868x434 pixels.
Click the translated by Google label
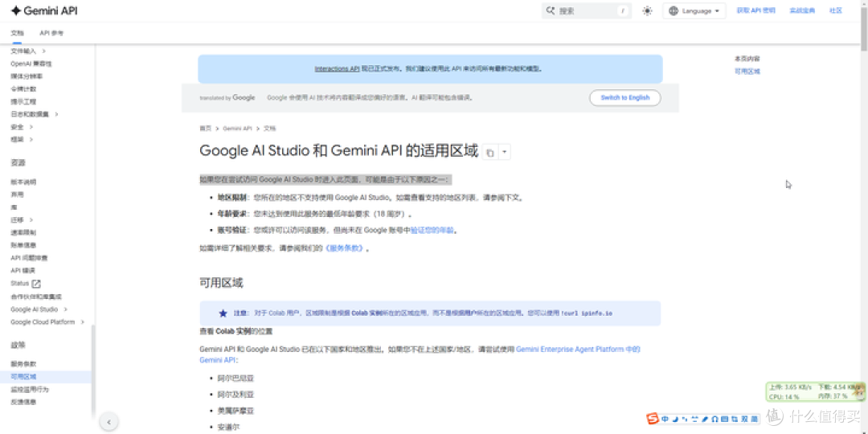tap(227, 98)
